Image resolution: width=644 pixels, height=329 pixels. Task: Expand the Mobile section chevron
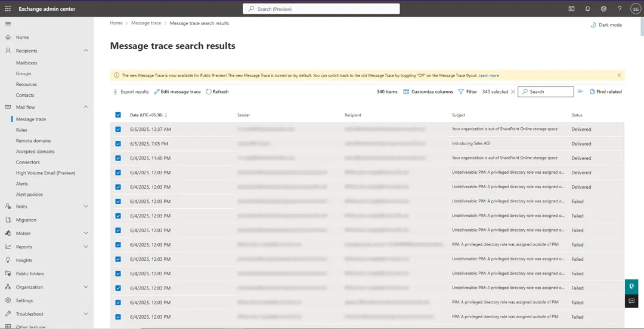86,233
